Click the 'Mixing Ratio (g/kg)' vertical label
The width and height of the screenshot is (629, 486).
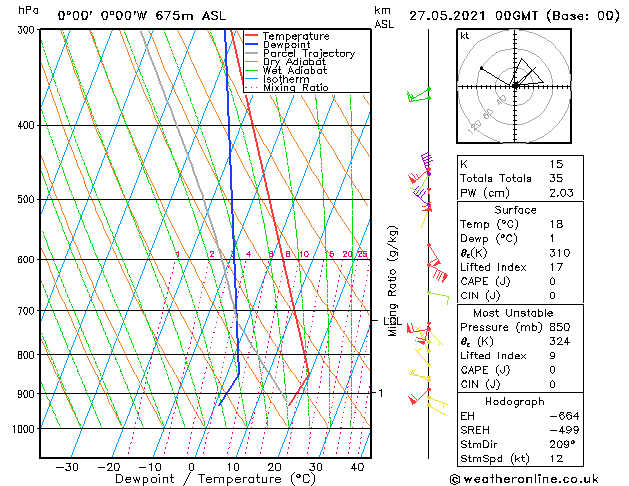[392, 281]
